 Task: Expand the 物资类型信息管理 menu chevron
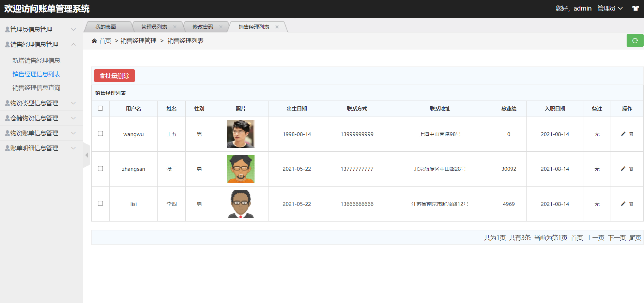click(x=73, y=103)
